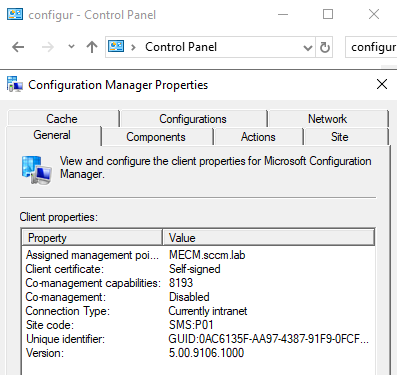The image size is (397, 375).
Task: Click the Forward navigation arrow
Action: tap(48, 47)
